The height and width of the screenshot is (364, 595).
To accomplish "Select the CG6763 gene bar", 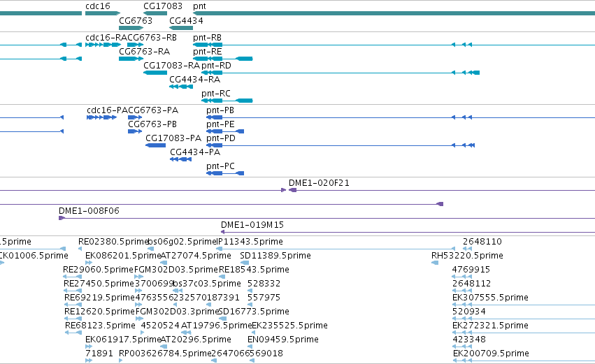I will point(131,28).
